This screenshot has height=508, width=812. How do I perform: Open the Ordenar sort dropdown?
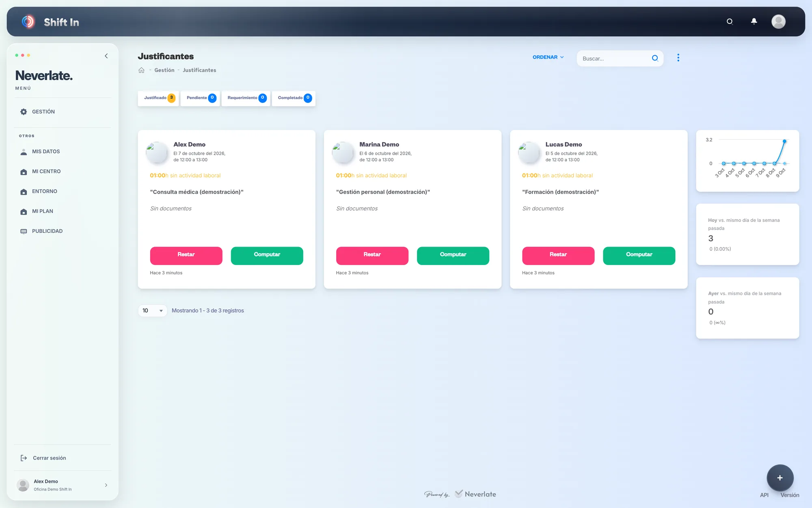pyautogui.click(x=548, y=57)
